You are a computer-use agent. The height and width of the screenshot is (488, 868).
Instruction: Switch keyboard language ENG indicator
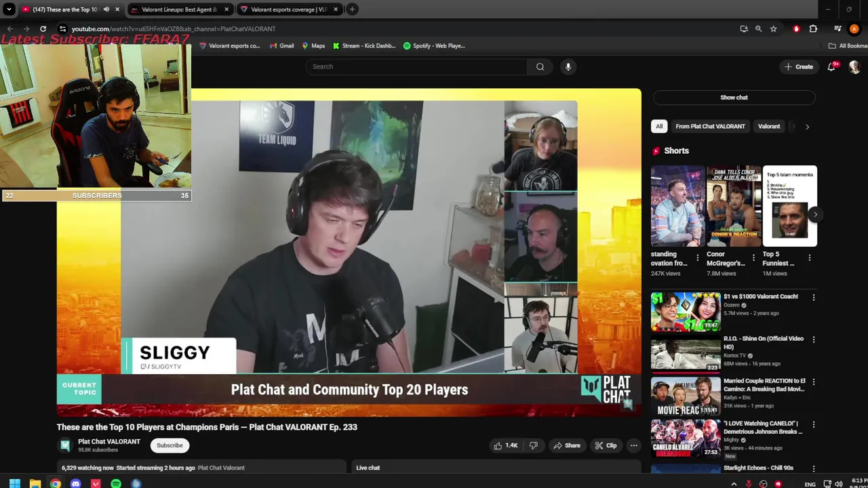[810, 485]
